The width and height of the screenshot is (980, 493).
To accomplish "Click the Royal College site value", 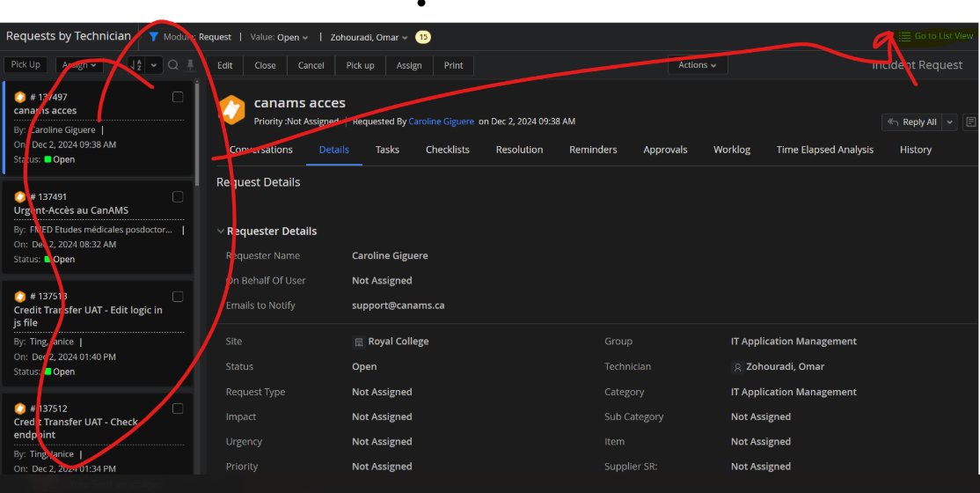I will pyautogui.click(x=399, y=342).
